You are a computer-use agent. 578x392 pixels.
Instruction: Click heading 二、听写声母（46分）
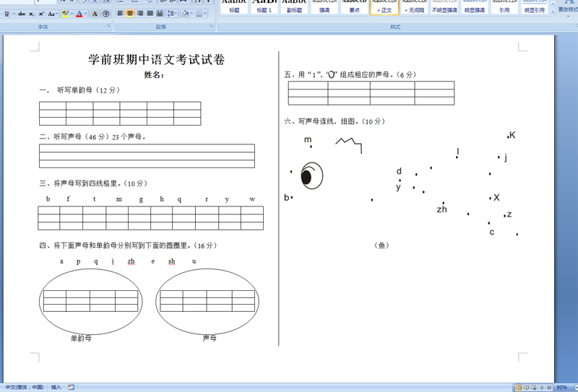[92, 136]
